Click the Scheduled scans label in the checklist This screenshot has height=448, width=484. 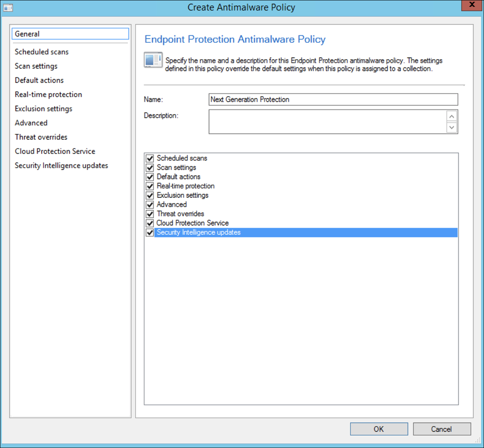tap(182, 158)
